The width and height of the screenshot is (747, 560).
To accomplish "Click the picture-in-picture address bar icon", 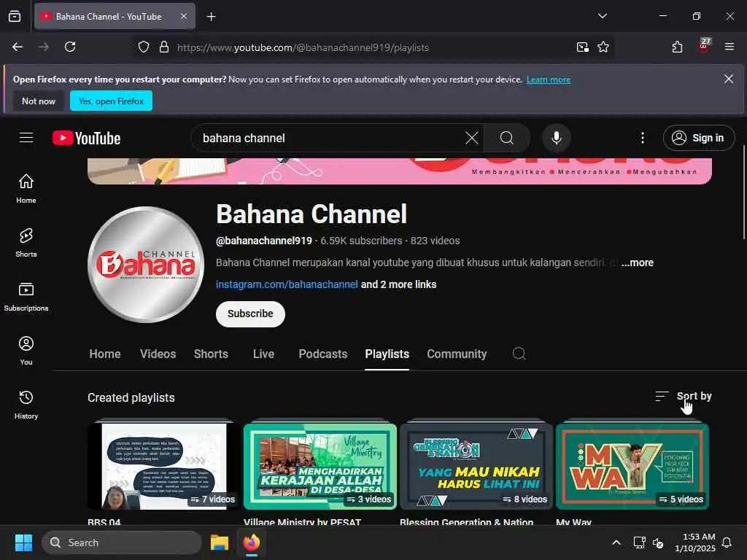I will click(582, 47).
